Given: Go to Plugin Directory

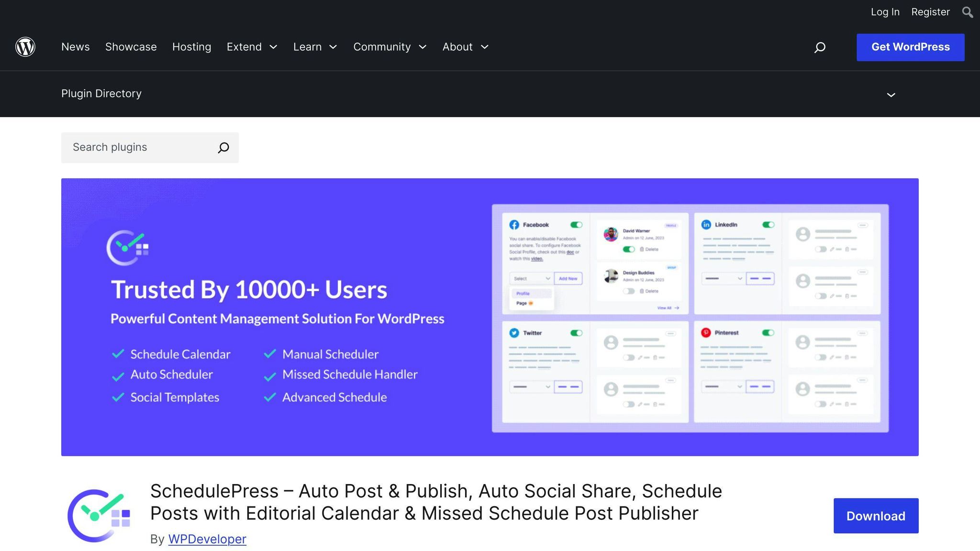Looking at the screenshot, I should pyautogui.click(x=101, y=94).
